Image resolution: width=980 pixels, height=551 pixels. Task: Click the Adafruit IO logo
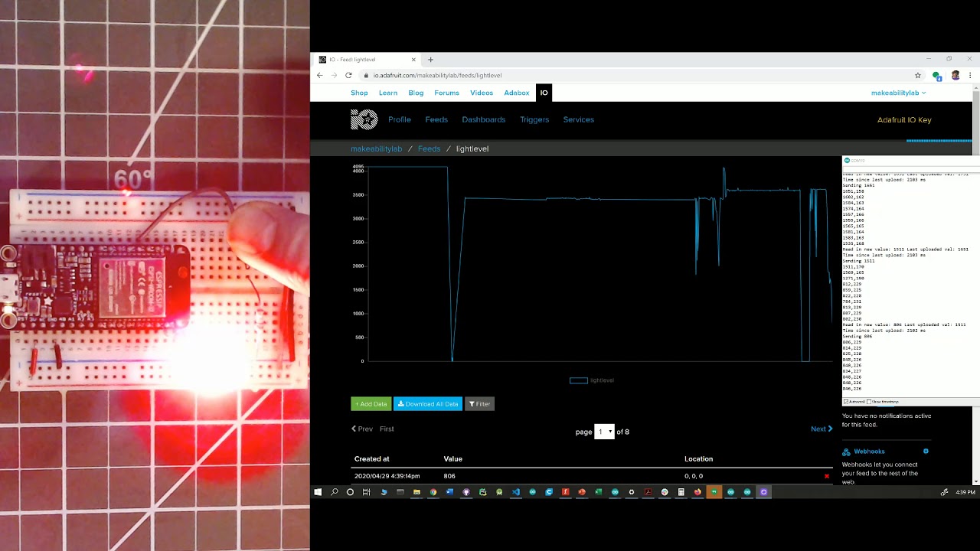click(x=364, y=119)
